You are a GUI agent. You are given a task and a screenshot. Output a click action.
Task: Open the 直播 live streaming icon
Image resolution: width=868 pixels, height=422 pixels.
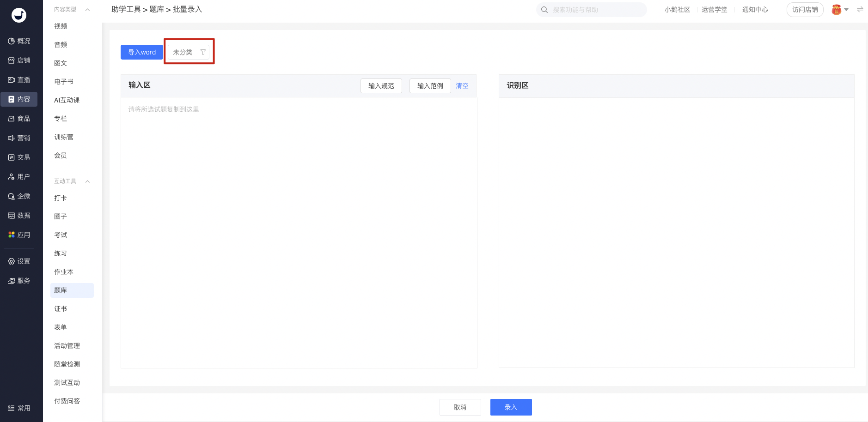pos(11,80)
